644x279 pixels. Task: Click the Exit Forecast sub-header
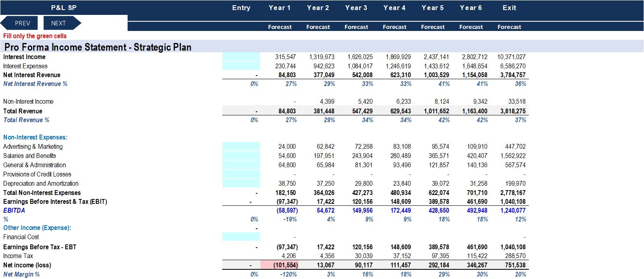click(x=509, y=27)
